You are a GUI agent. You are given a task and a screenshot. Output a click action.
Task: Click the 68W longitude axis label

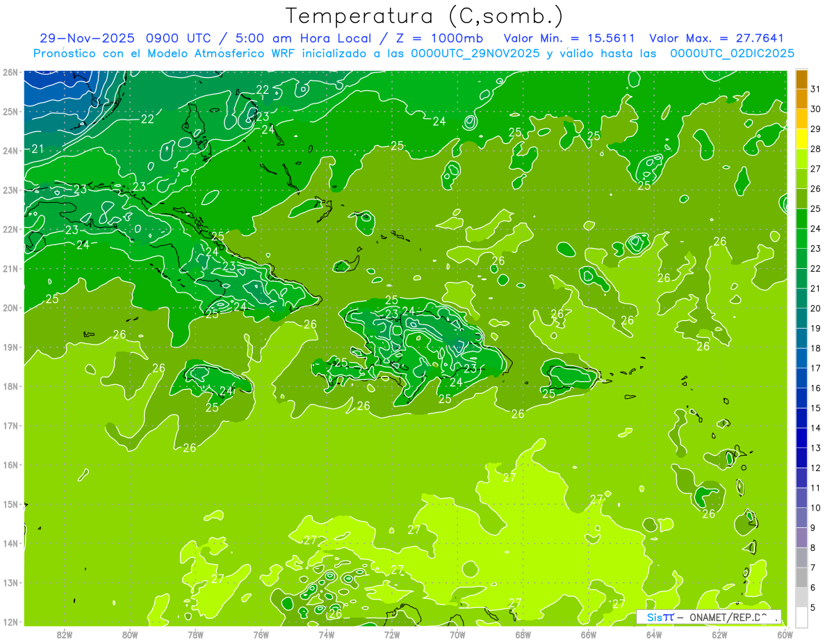[523, 634]
